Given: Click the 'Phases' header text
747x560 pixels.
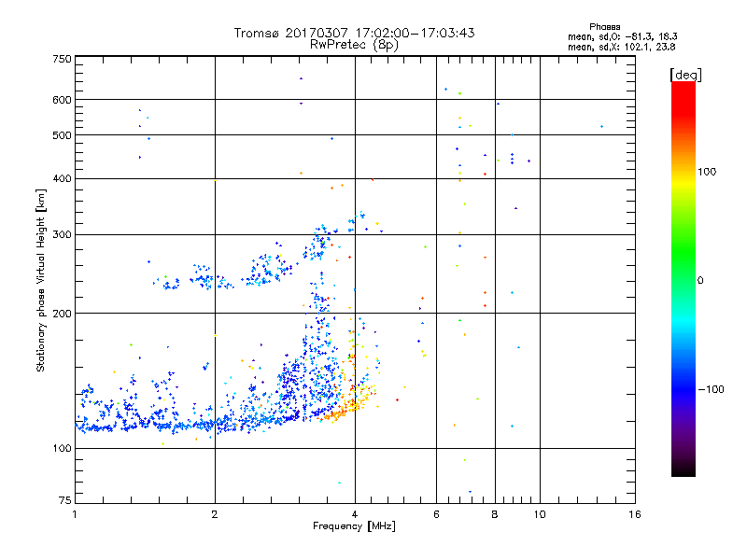Looking at the screenshot, I should (x=604, y=27).
